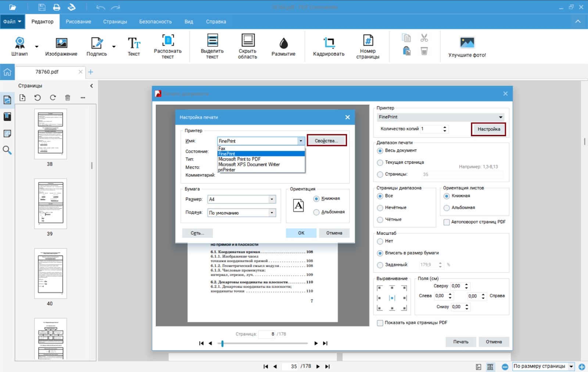588x372 pixels.
Task: Rotate page clockwise in Страницы panel
Action: click(x=53, y=98)
